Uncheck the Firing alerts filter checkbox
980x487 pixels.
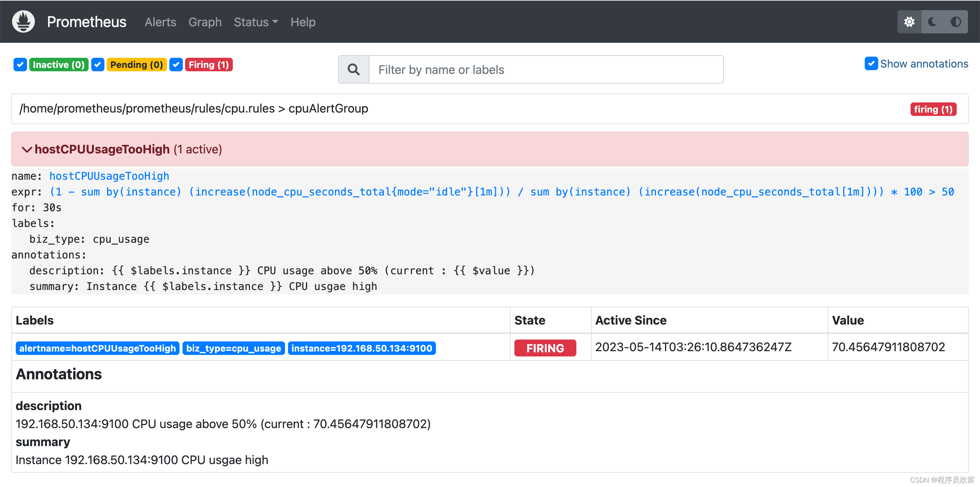tap(176, 65)
